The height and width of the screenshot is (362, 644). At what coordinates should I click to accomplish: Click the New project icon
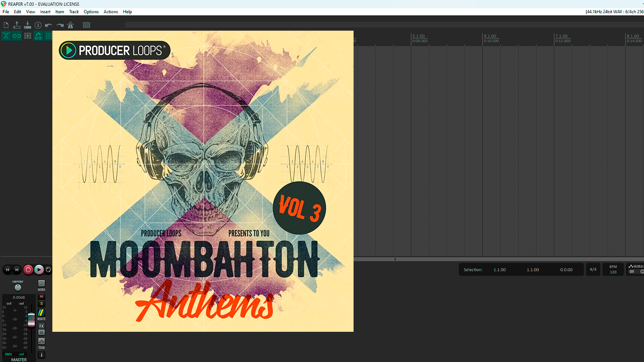[6, 25]
